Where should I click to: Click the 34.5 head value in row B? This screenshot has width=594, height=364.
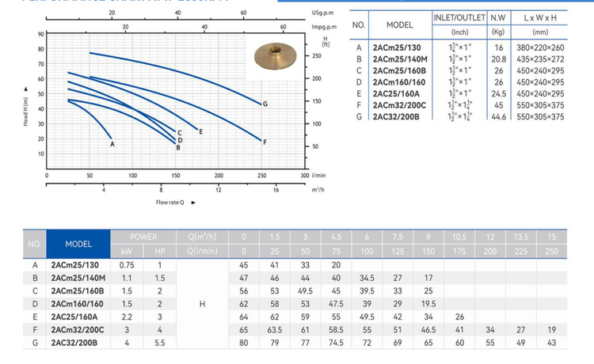(x=367, y=278)
